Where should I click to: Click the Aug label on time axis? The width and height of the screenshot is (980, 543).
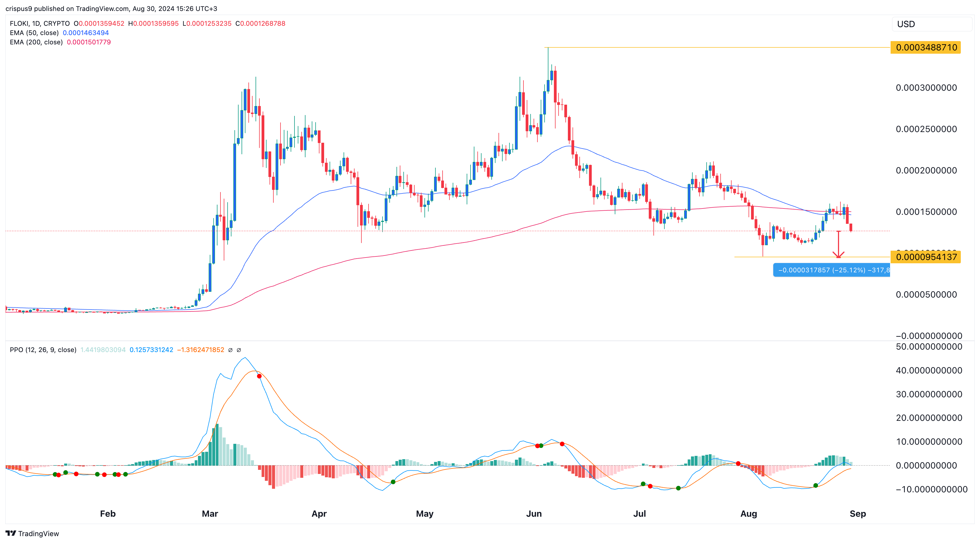[x=749, y=514]
